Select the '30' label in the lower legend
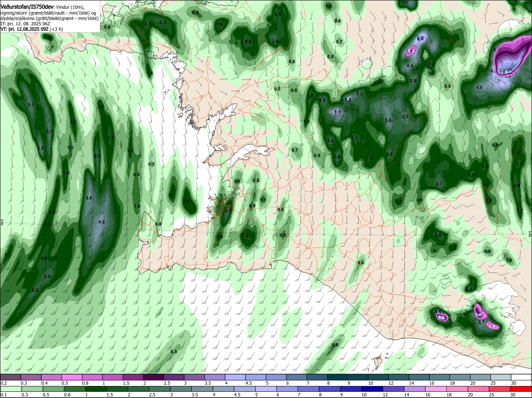This screenshot has height=398, width=532. 513,395
